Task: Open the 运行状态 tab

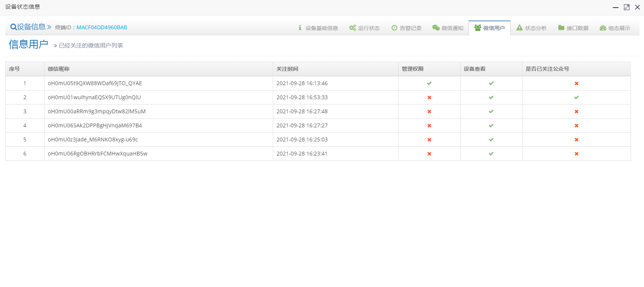Action: [x=369, y=28]
